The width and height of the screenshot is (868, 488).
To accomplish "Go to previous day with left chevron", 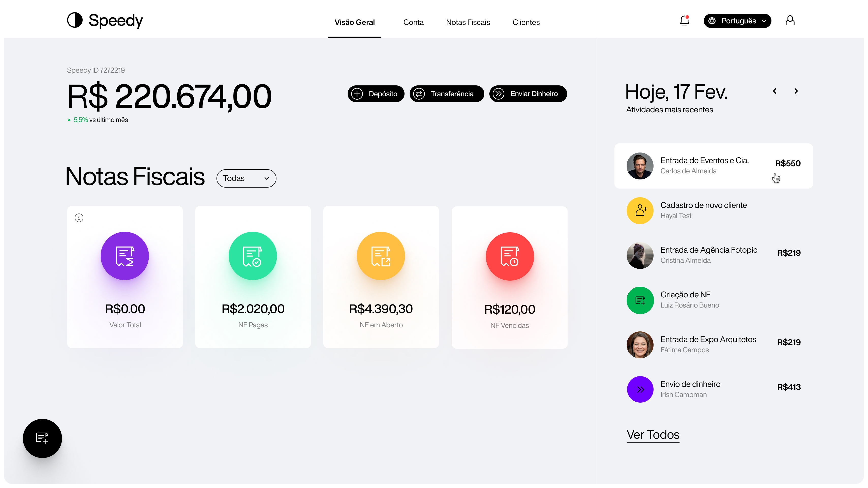I will tap(775, 91).
